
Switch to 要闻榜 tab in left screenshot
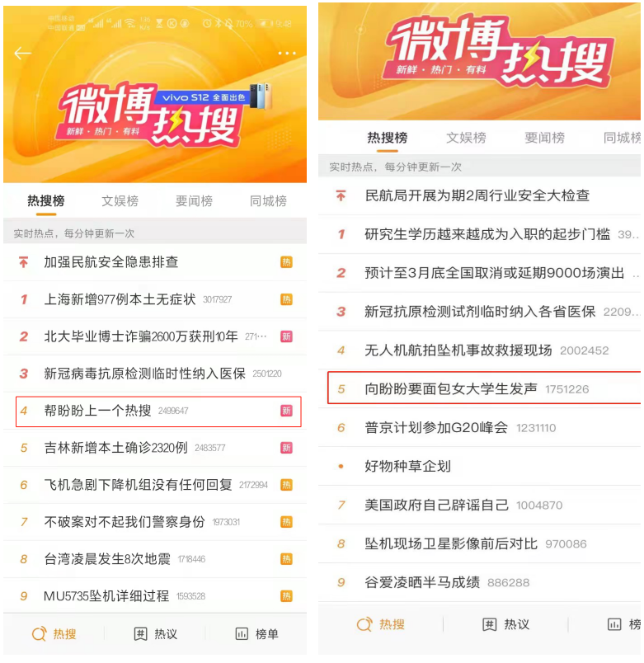194,201
